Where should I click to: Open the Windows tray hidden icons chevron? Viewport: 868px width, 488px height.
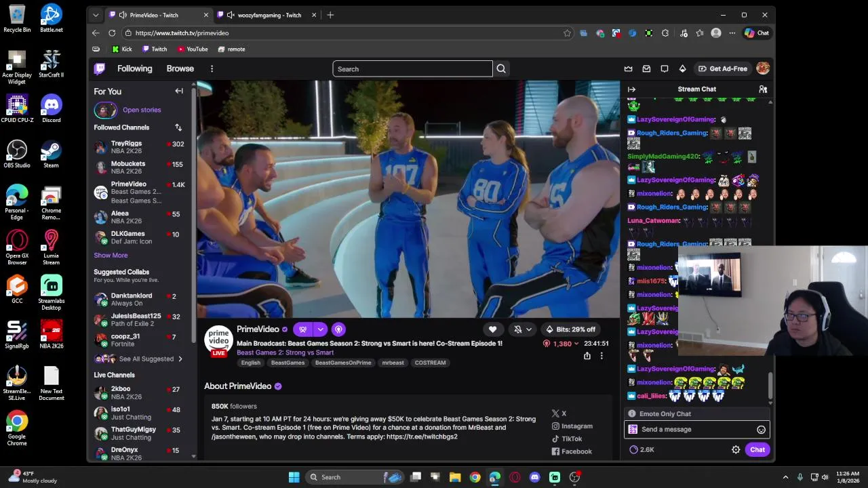click(785, 477)
